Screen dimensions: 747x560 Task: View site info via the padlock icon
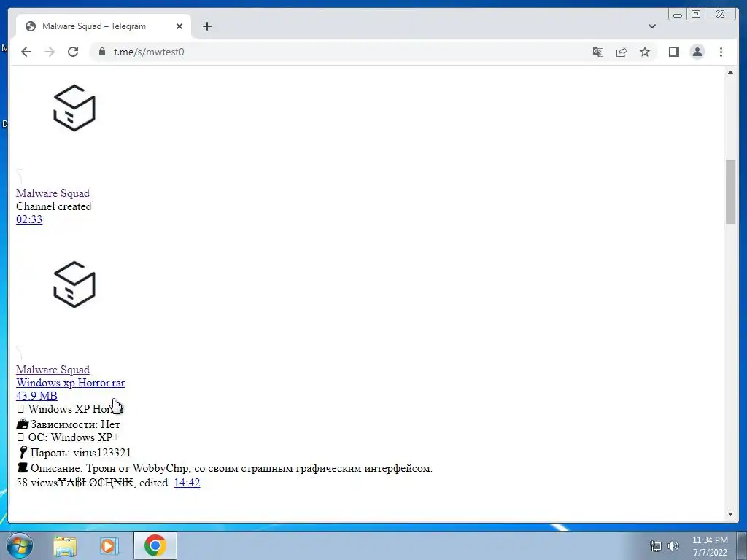[x=101, y=52]
